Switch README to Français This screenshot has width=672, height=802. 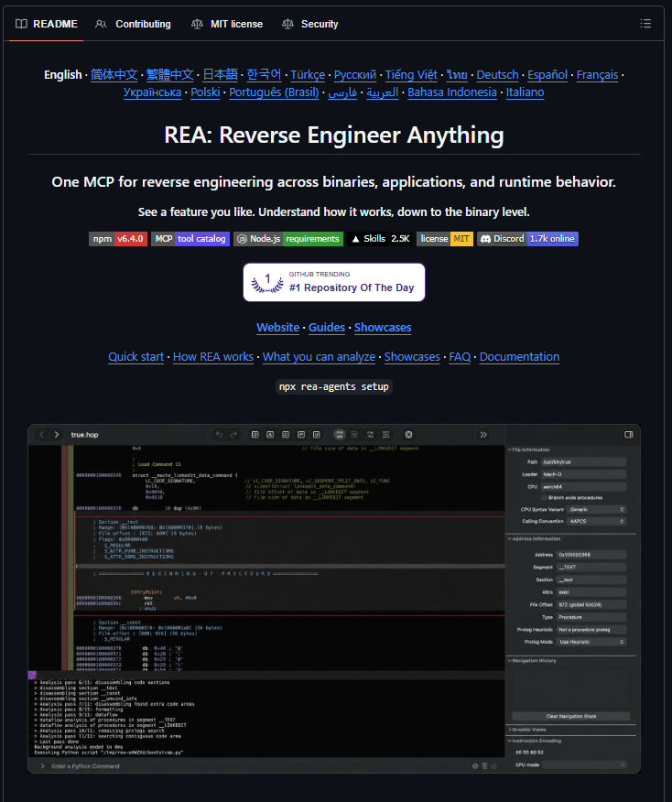coord(597,75)
